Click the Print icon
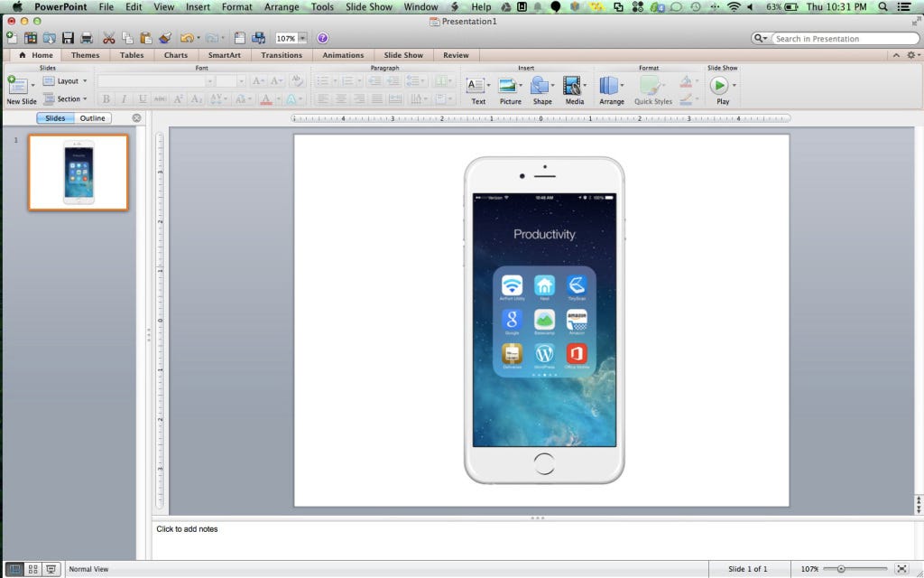The image size is (924, 578). [87, 38]
